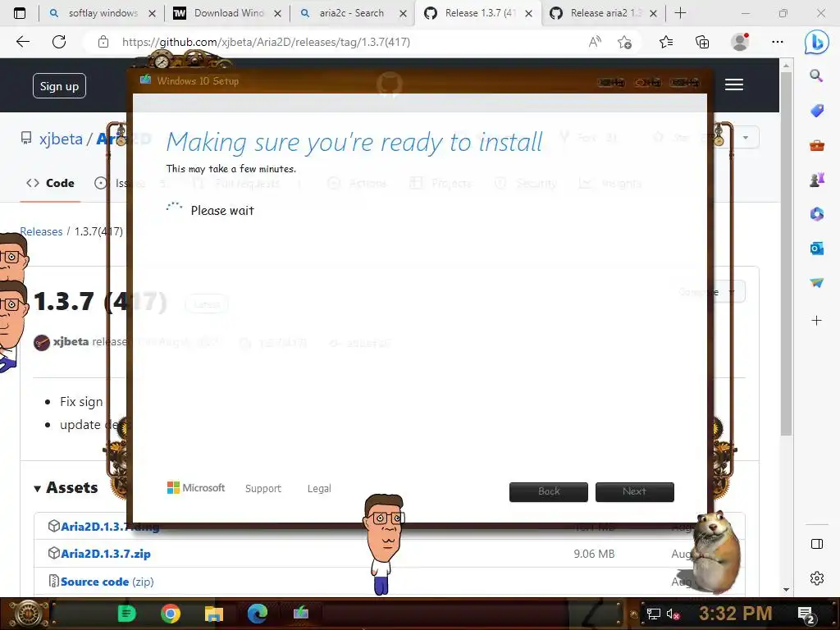Open File Explorer from the taskbar
The width and height of the screenshot is (840, 630).
(214, 614)
